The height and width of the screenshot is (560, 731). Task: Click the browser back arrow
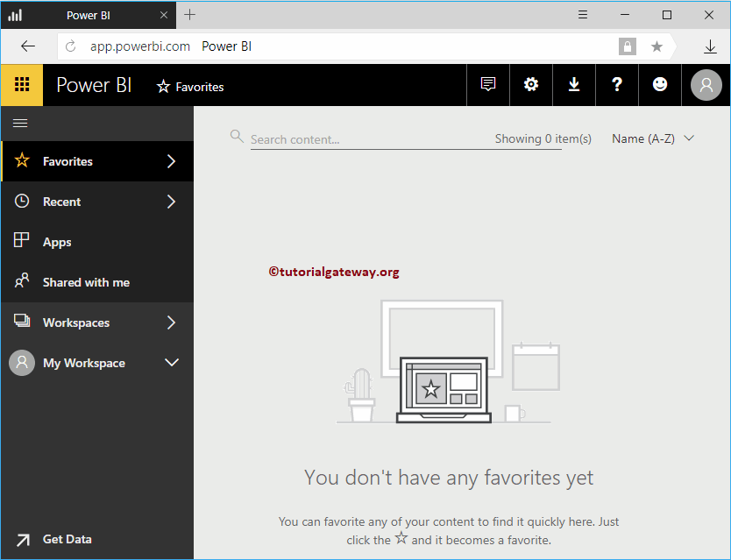(x=28, y=46)
